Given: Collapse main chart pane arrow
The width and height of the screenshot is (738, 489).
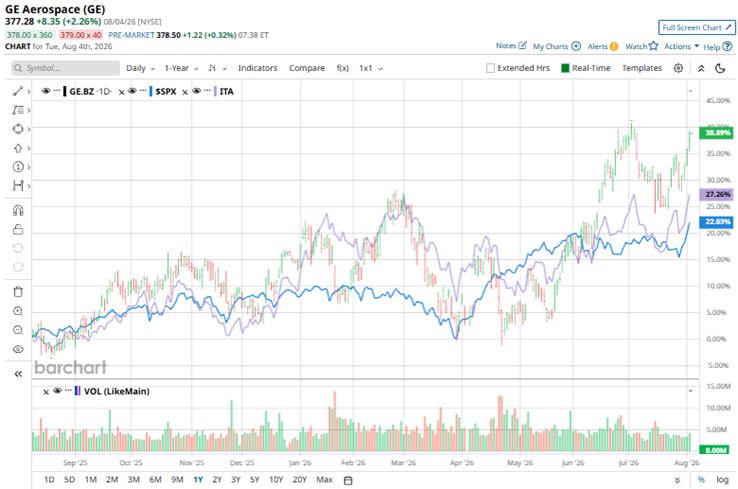Looking at the screenshot, I should point(690,91).
